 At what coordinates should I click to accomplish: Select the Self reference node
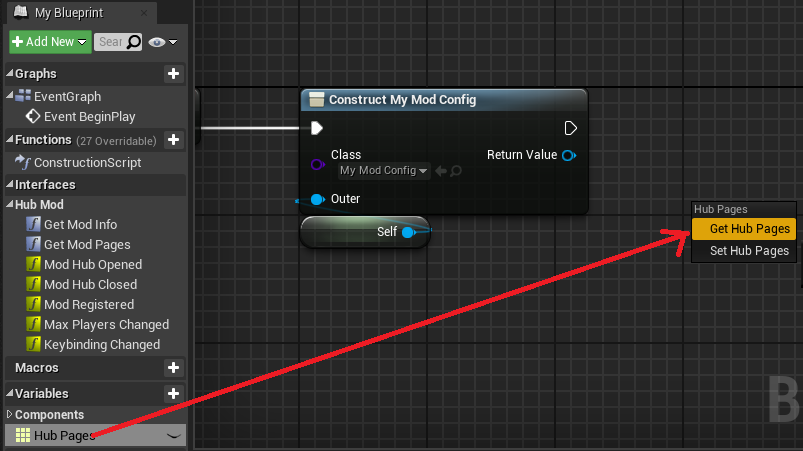tap(365, 232)
